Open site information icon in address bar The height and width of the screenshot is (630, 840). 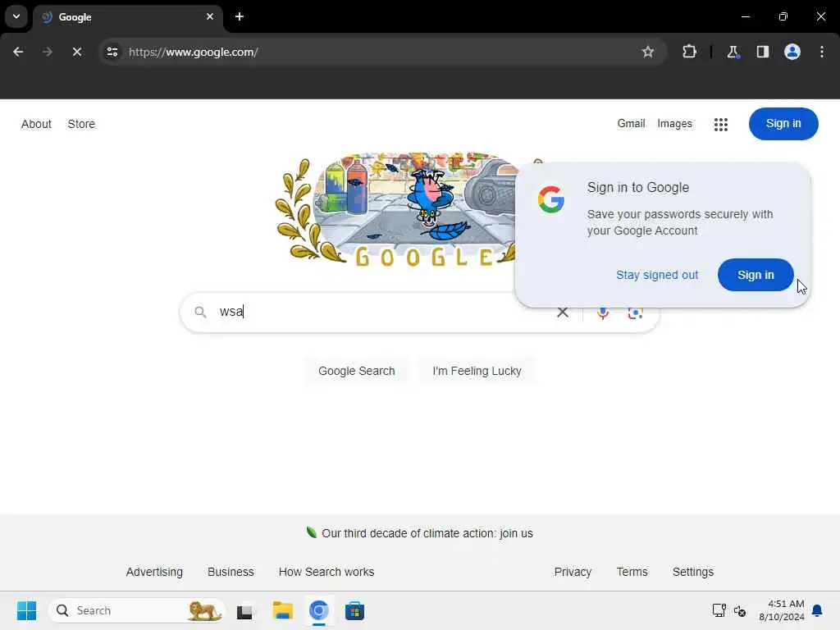coord(112,52)
